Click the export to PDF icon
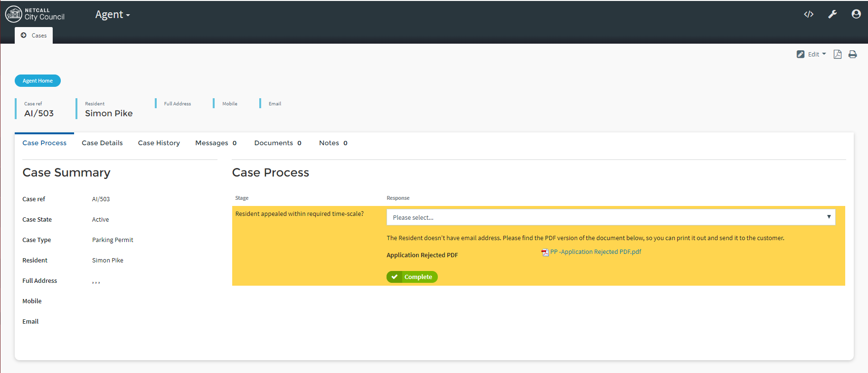The image size is (868, 373). (838, 55)
